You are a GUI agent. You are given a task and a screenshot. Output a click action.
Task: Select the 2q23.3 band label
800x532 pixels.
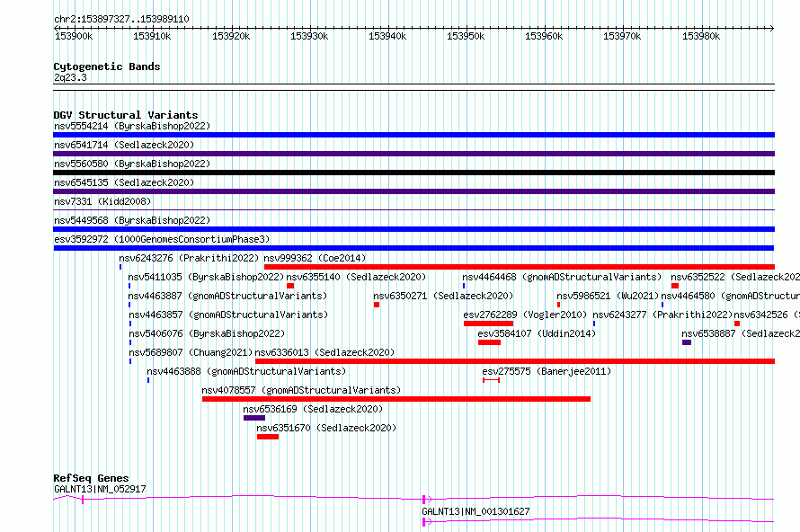[x=70, y=78]
